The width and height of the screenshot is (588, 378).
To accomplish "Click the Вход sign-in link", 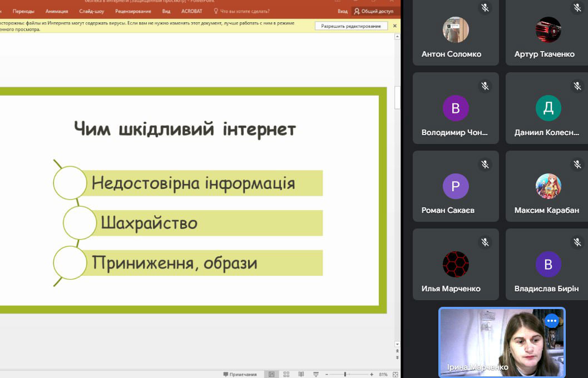I will point(342,11).
